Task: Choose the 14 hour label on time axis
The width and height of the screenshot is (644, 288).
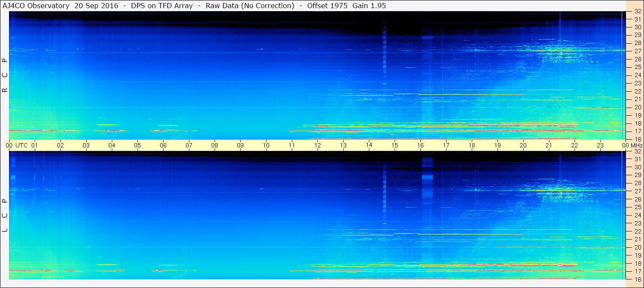Action: click(369, 145)
